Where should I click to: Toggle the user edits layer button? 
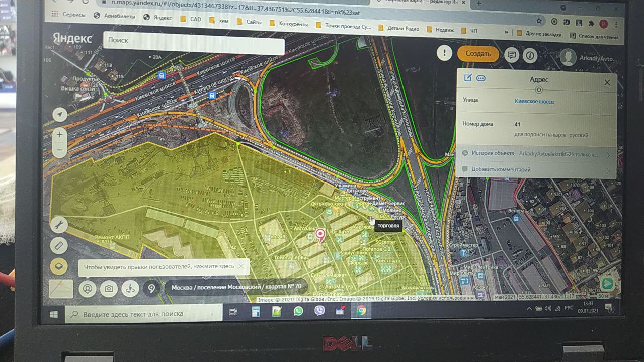coord(88,289)
